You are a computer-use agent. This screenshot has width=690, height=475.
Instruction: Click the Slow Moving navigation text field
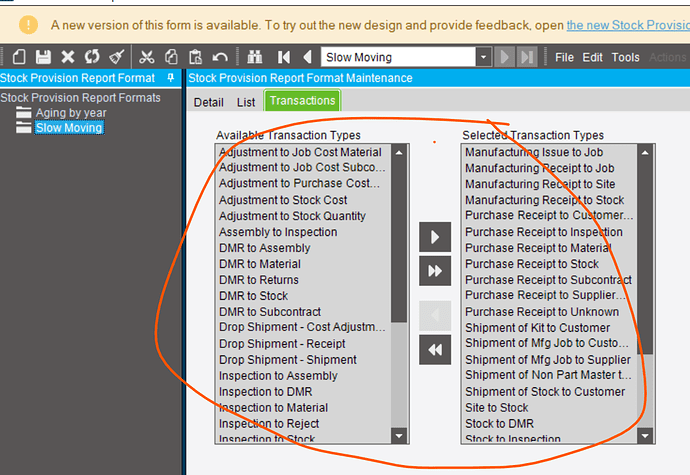click(x=398, y=57)
